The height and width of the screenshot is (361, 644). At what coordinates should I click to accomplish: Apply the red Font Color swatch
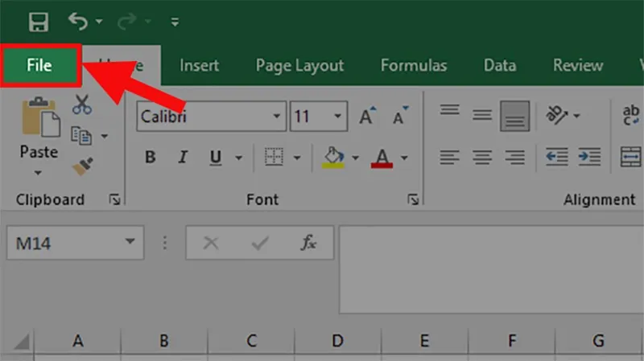[x=382, y=158]
